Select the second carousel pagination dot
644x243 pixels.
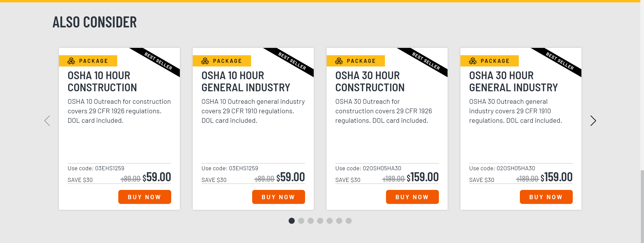pyautogui.click(x=301, y=221)
